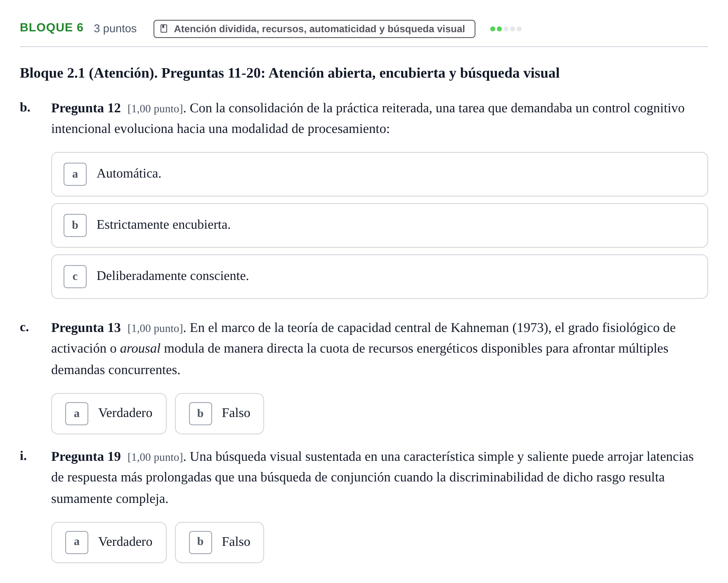
Task: Click the '[1,00 punto]' label of Pregunta 12
Action: pyautogui.click(x=156, y=109)
